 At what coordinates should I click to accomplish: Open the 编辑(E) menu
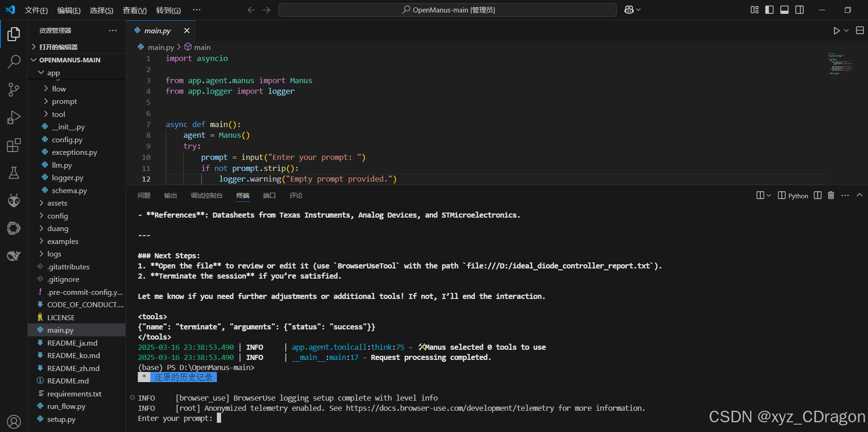coord(69,10)
